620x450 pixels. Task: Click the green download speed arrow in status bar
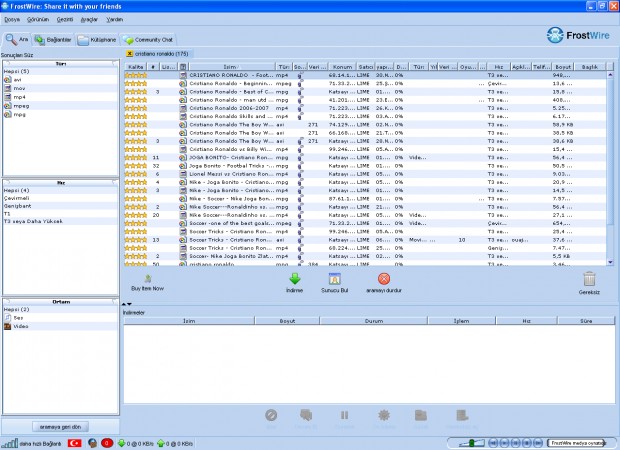[x=121, y=443]
